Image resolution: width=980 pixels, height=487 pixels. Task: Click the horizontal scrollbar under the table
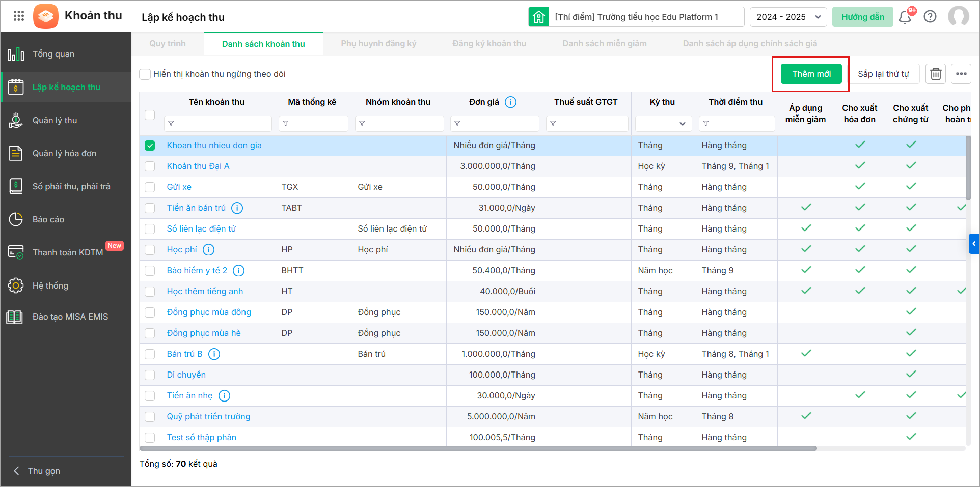[478, 448]
